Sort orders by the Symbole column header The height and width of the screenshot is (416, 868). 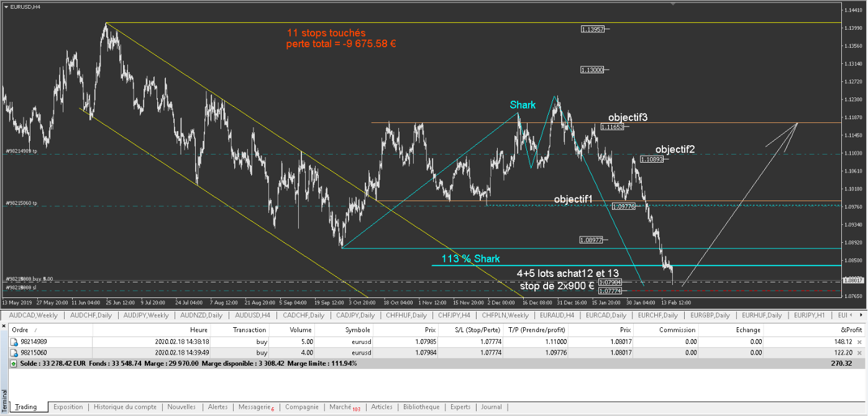(345, 330)
